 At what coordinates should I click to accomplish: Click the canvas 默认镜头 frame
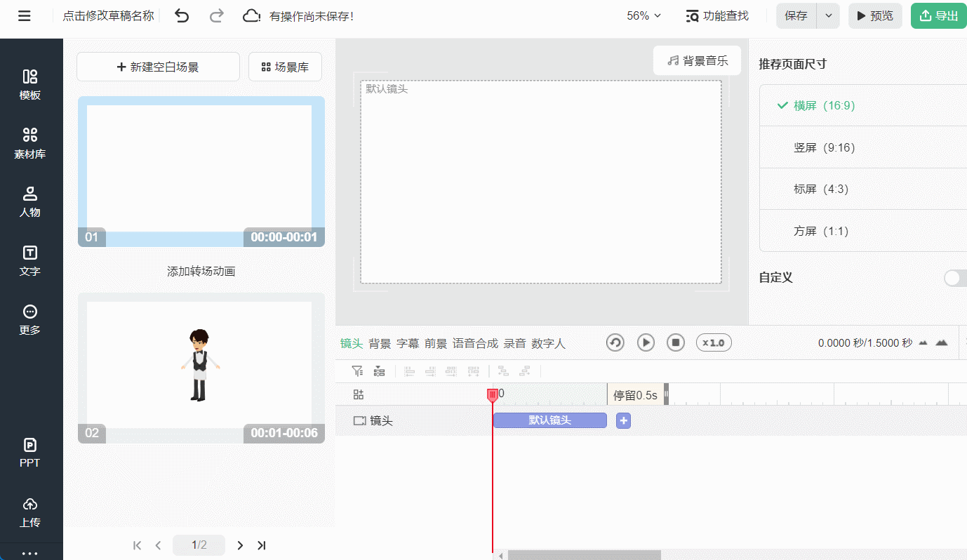coord(541,182)
